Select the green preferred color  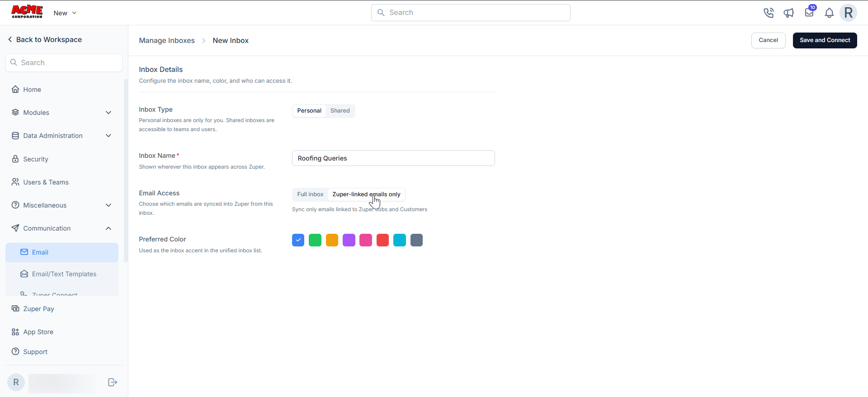tap(315, 240)
